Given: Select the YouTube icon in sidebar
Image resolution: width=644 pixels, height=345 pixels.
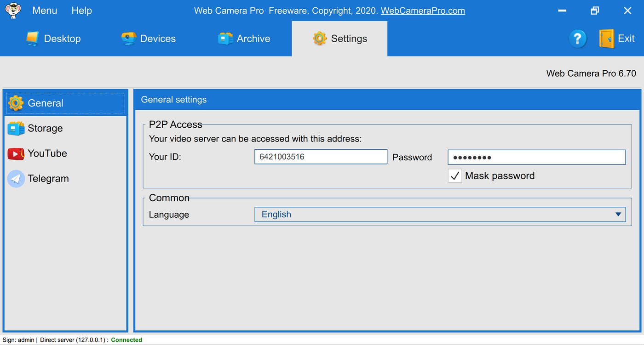Looking at the screenshot, I should click(x=16, y=153).
